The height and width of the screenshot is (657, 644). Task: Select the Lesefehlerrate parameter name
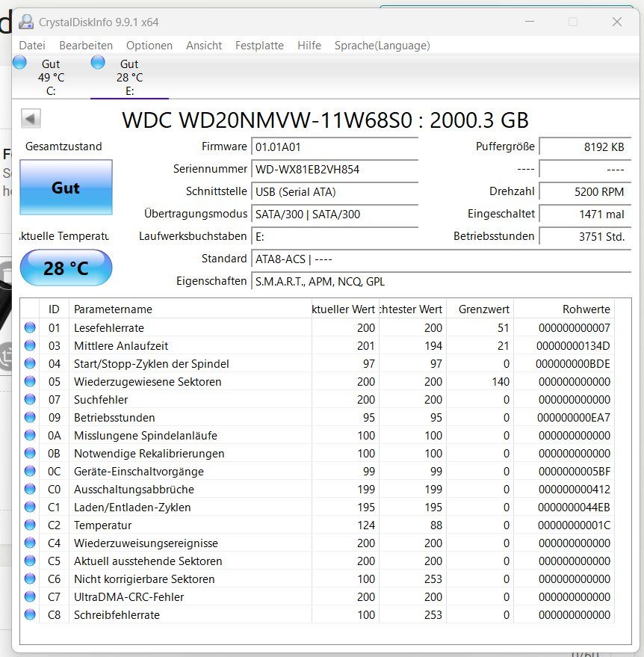[109, 327]
